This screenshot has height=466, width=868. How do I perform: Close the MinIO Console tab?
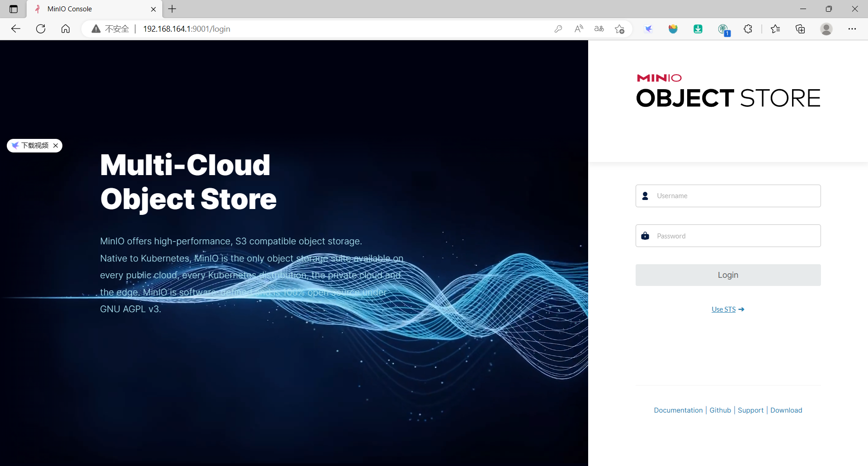coord(153,9)
